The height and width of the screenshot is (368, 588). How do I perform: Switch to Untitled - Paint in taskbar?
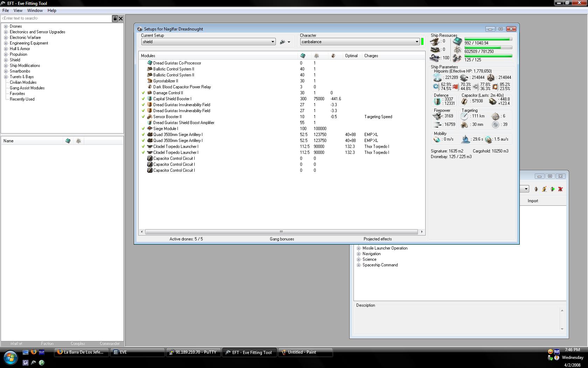(305, 352)
